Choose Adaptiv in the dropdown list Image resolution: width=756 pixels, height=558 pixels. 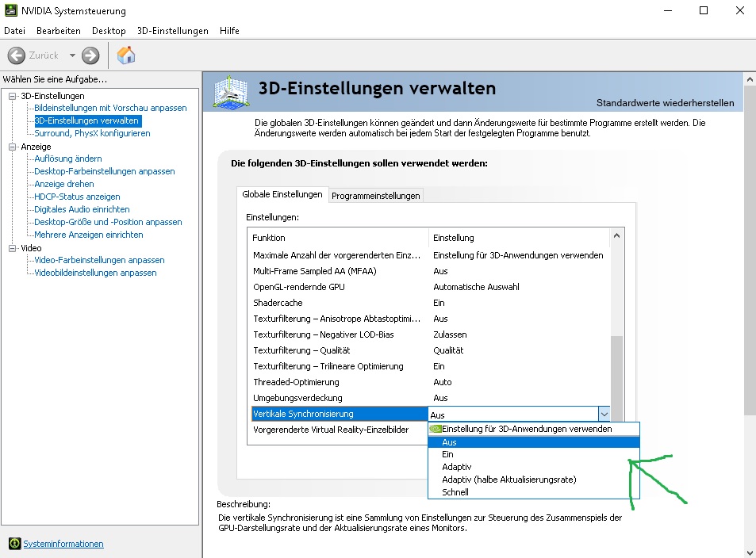coord(534,467)
